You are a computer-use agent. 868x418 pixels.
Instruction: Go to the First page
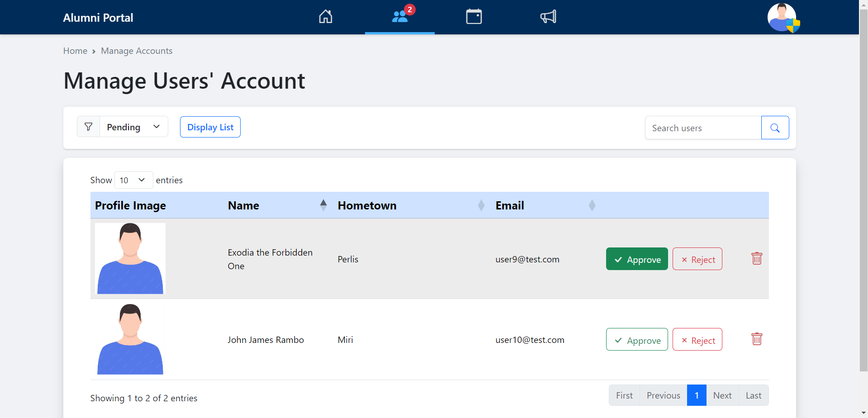point(624,395)
